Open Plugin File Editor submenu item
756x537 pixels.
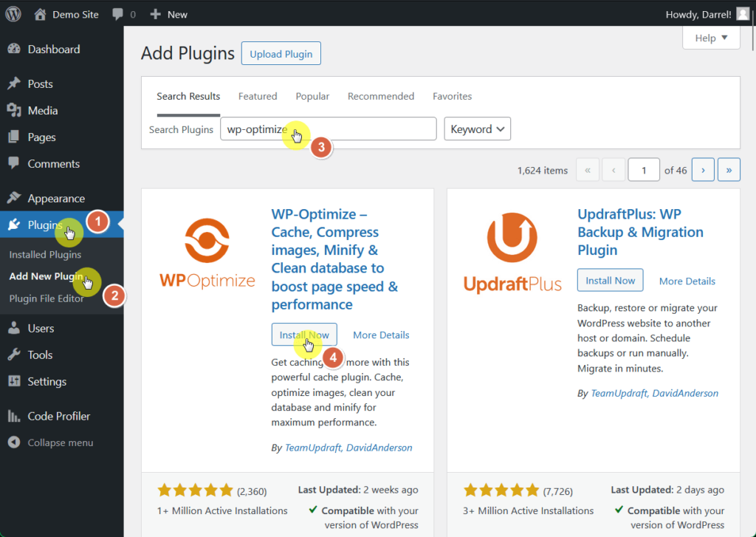pyautogui.click(x=47, y=298)
